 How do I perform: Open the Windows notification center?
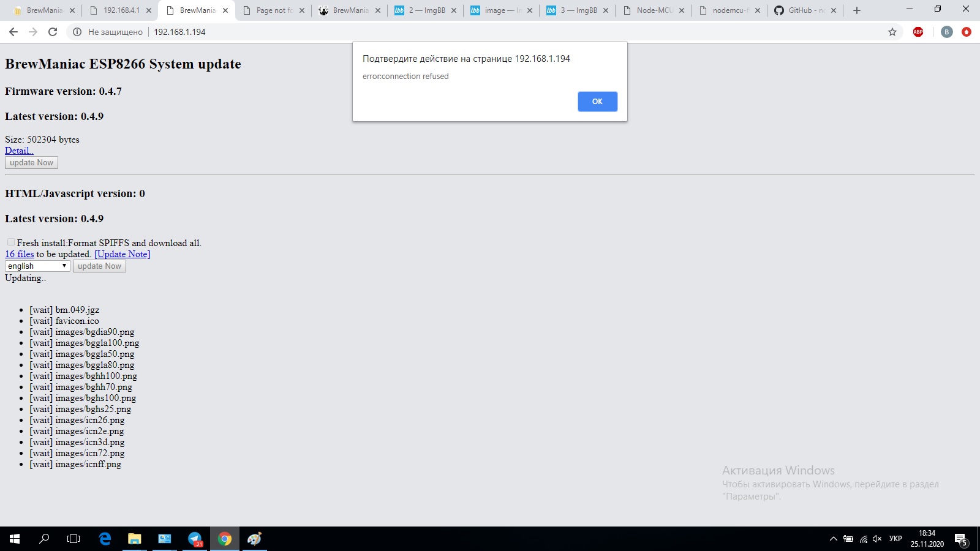[x=961, y=539]
